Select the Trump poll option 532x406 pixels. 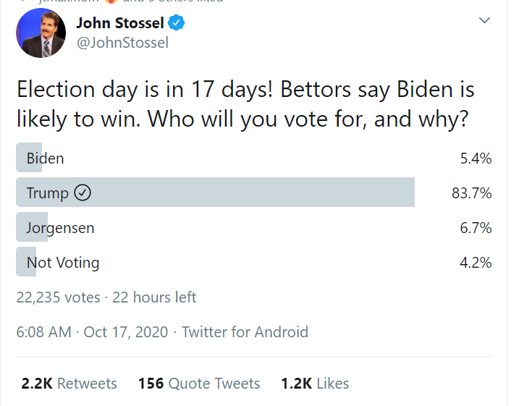[x=254, y=193]
